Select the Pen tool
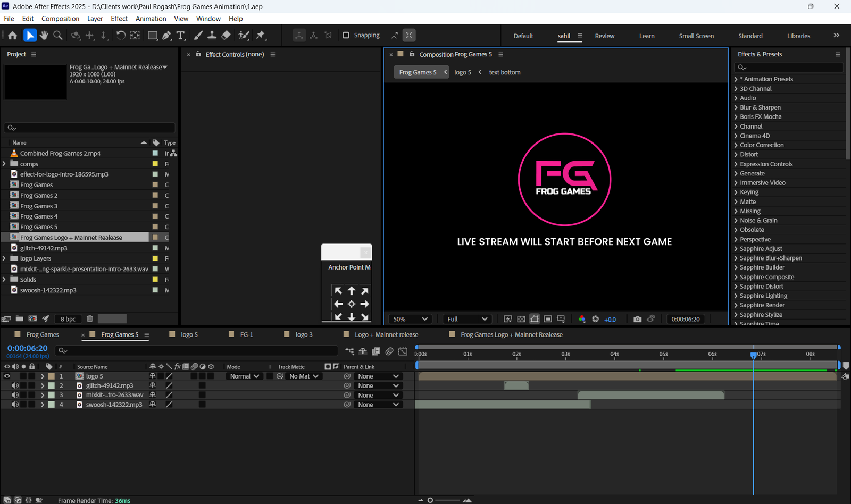Viewport: 851px width, 504px height. click(166, 35)
